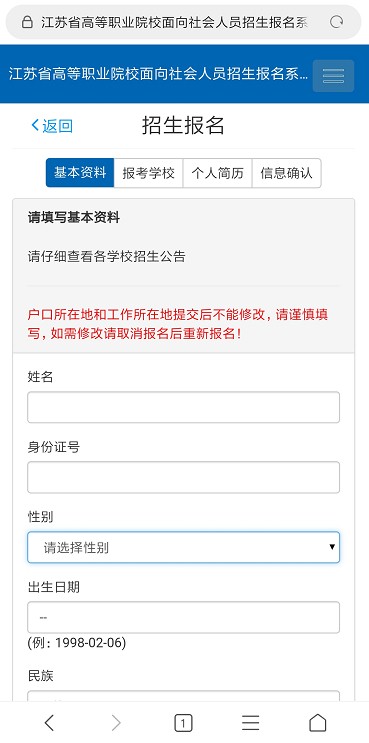Open the browser menu at bottom bar
Viewport: 369px width, 743px height.
pyautogui.click(x=250, y=723)
